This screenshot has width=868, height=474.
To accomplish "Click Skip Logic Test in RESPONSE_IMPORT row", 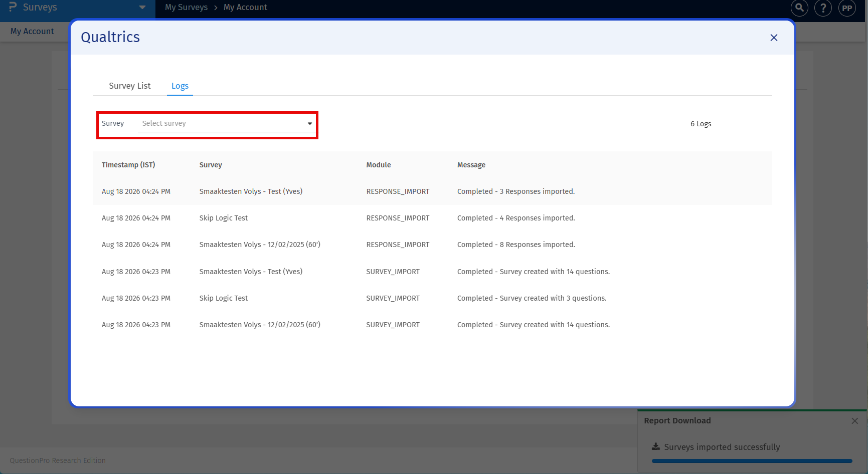I will [x=224, y=218].
